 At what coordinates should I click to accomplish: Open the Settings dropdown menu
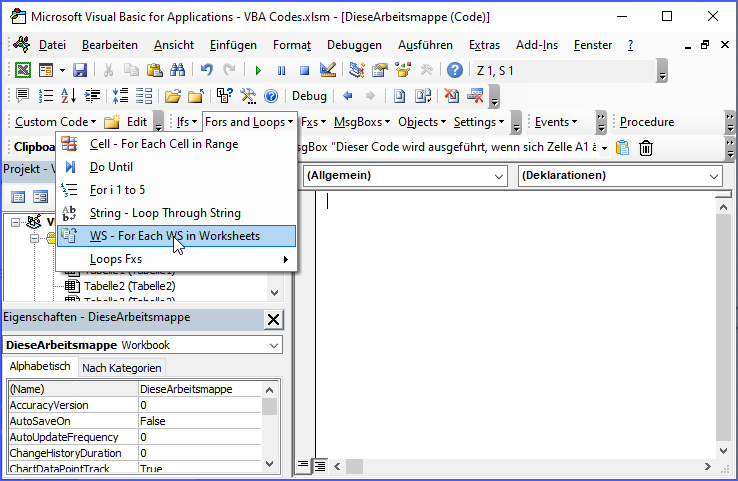pos(479,122)
